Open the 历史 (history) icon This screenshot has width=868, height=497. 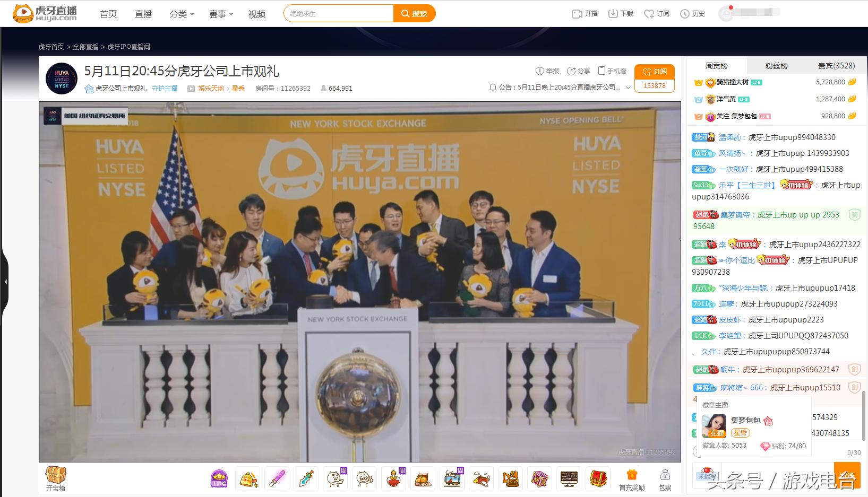pyautogui.click(x=693, y=13)
